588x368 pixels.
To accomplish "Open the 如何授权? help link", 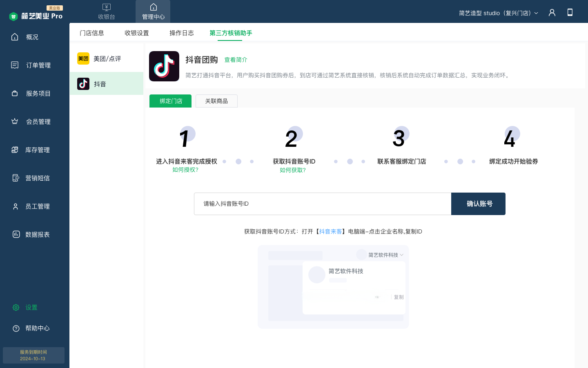I will (x=187, y=170).
